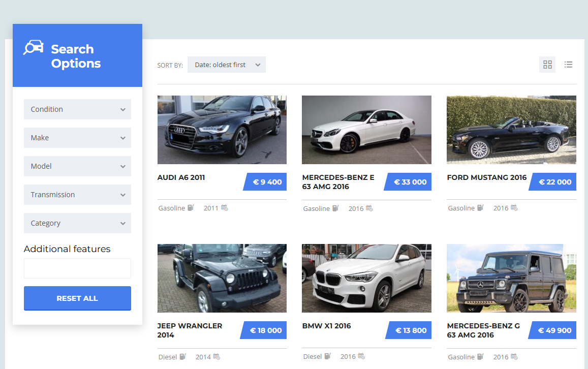Image resolution: width=588 pixels, height=369 pixels.
Task: Open the Audi A6 2011 listing title
Action: pos(181,177)
